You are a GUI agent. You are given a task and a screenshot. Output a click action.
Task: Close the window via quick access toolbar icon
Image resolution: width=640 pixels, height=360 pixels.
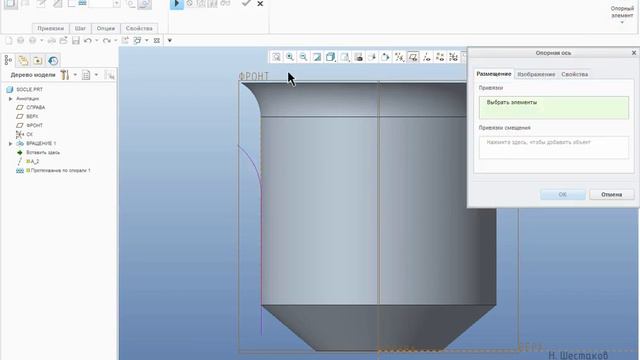tap(157, 40)
